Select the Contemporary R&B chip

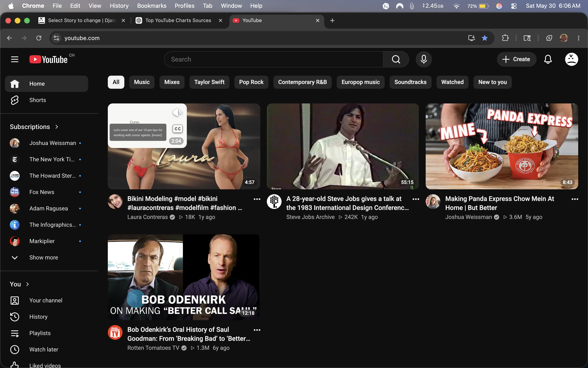tap(302, 82)
